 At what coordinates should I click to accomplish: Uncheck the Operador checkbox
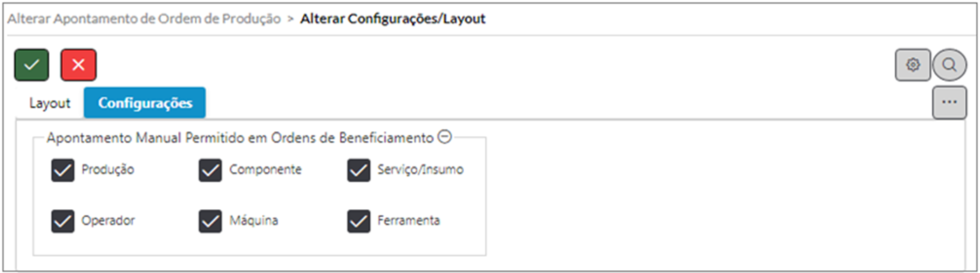[63, 221]
